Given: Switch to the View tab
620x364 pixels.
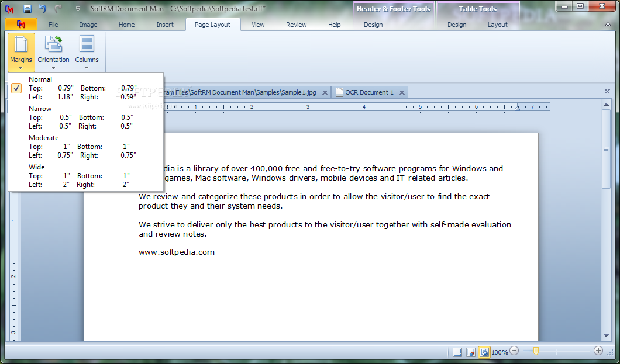Looking at the screenshot, I should pos(258,25).
